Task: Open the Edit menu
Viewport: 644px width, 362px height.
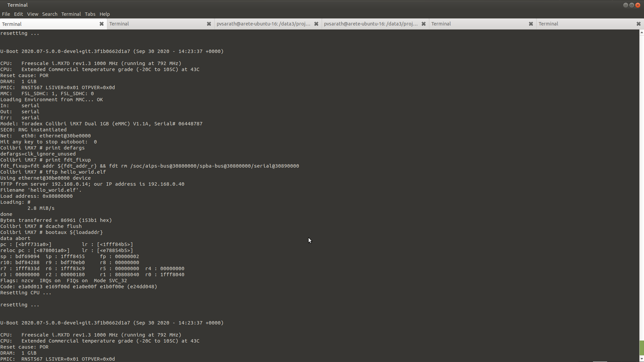Action: tap(18, 14)
